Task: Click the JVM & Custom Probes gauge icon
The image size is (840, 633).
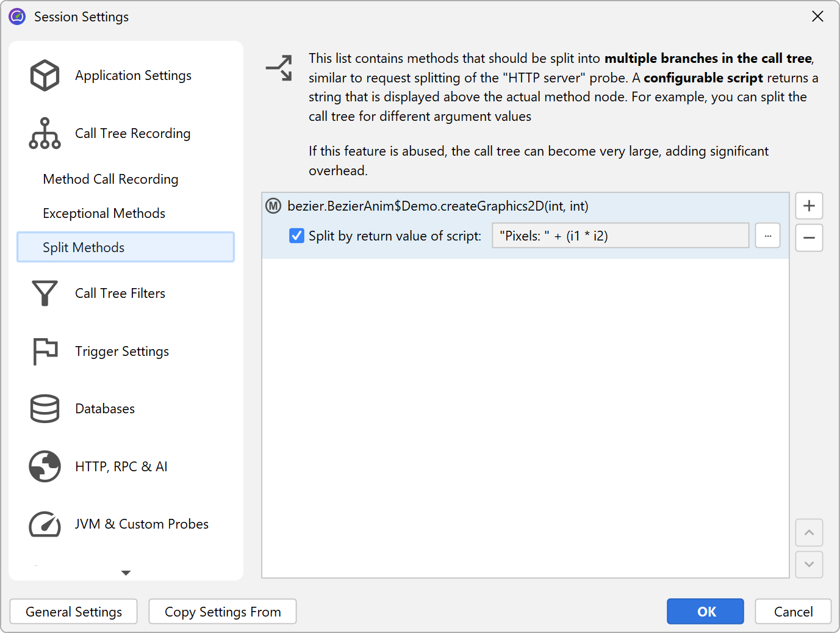Action: [x=45, y=524]
